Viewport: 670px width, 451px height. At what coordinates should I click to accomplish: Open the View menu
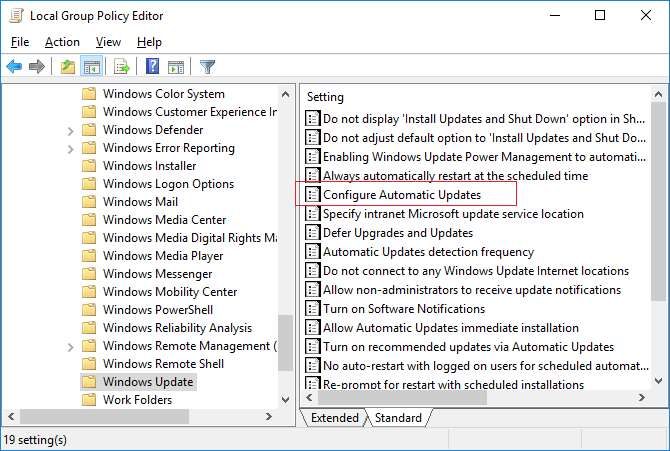click(x=108, y=42)
